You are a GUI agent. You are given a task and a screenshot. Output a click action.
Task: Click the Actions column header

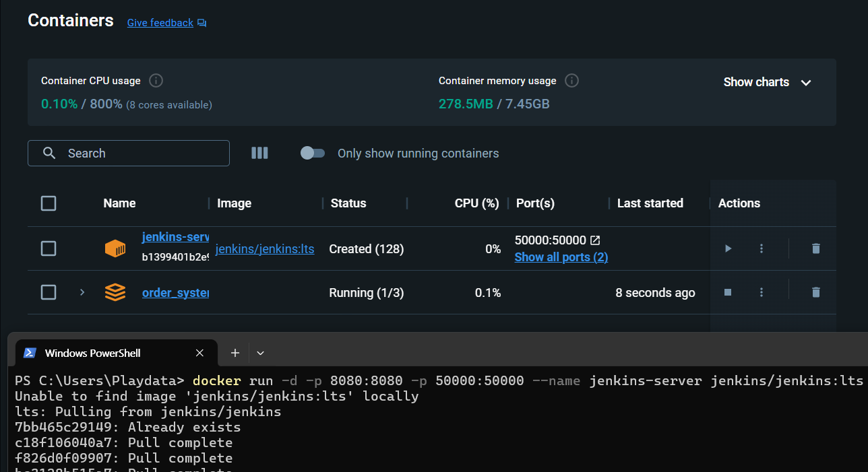click(x=739, y=203)
